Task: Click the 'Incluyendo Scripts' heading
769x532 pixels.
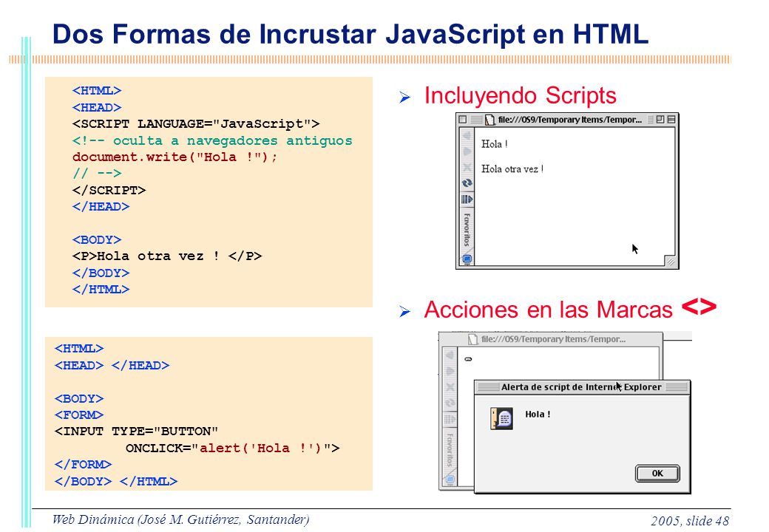Action: (x=520, y=95)
